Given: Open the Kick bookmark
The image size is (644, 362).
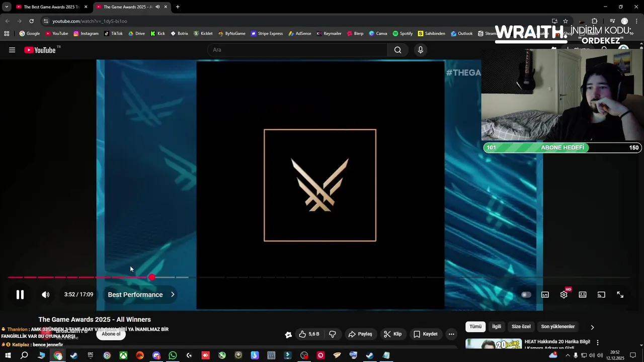Looking at the screenshot, I should [157, 34].
